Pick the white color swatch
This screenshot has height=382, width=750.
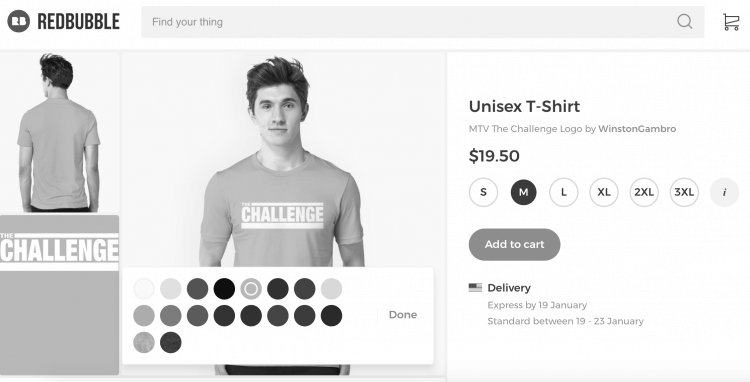[144, 289]
